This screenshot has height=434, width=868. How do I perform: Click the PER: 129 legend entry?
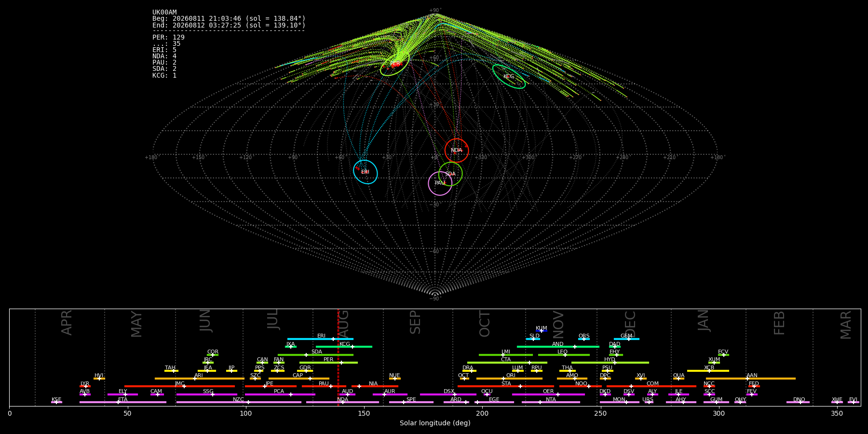click(x=168, y=37)
